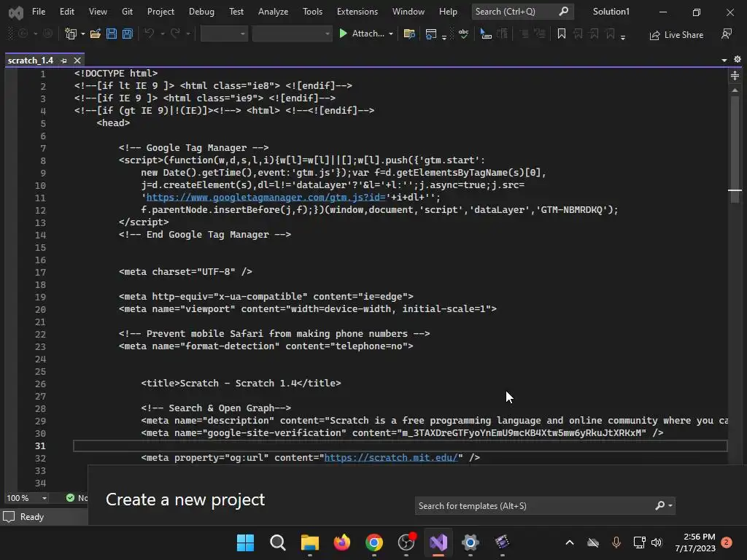
Task: Click the browser preview home icon
Action: [431, 34]
